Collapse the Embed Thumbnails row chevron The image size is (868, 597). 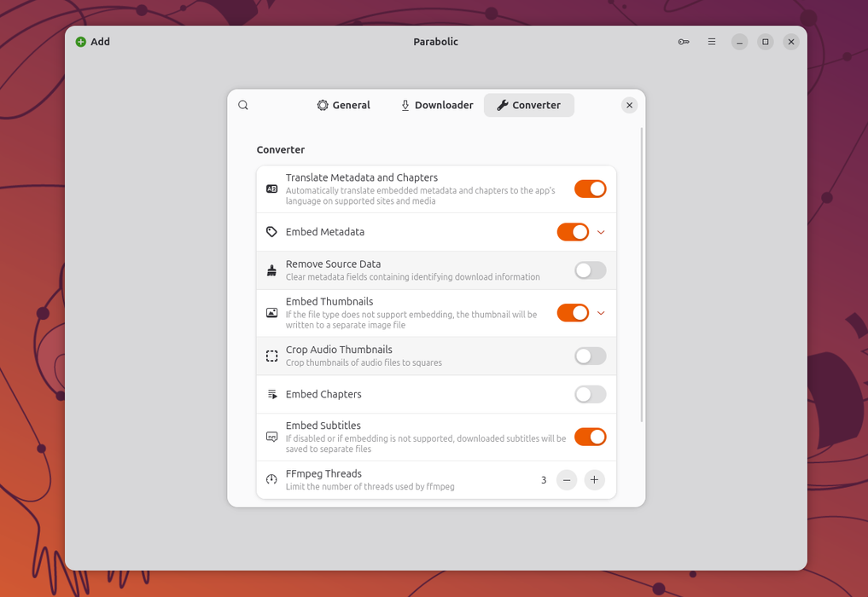601,313
